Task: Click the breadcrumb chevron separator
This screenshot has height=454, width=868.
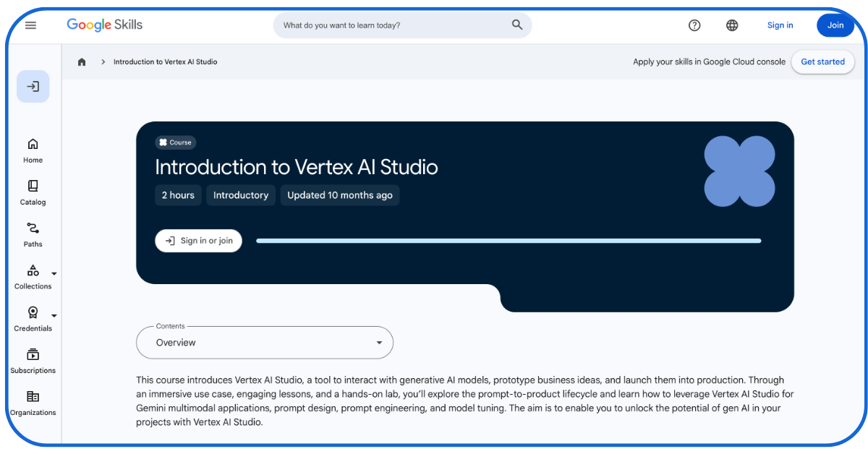Action: tap(103, 62)
